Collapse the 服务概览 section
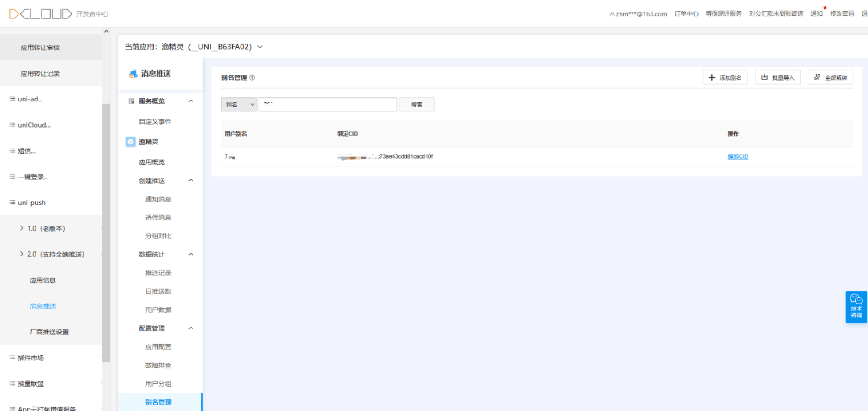 [x=191, y=101]
